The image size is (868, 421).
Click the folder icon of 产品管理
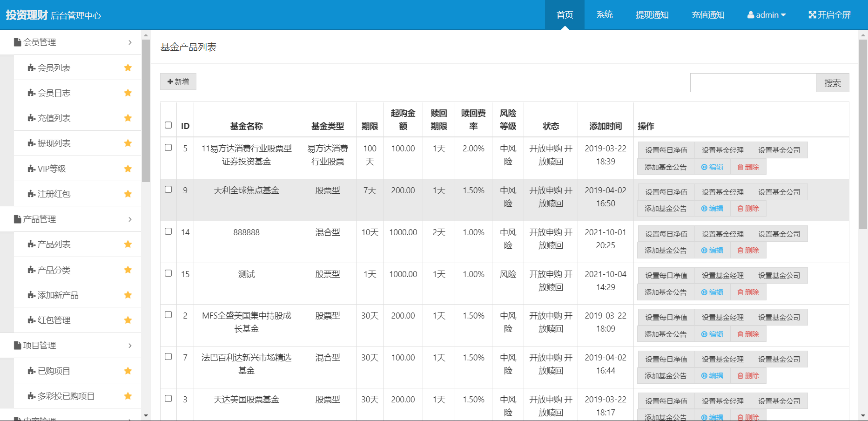click(x=18, y=219)
